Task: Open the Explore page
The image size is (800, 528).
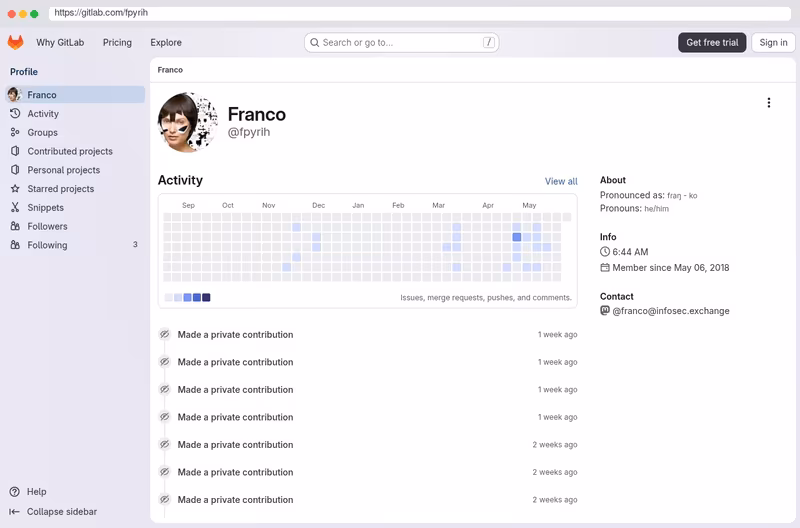Action: coord(166,42)
